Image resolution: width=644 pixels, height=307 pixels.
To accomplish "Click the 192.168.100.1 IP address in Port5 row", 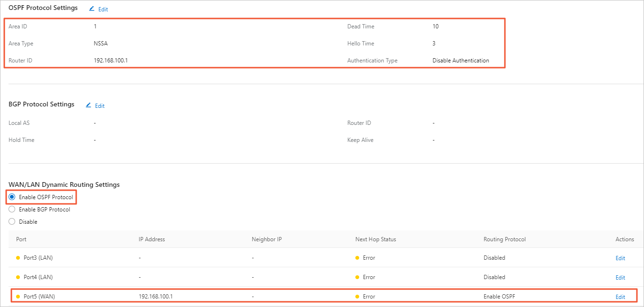I will point(156,297).
